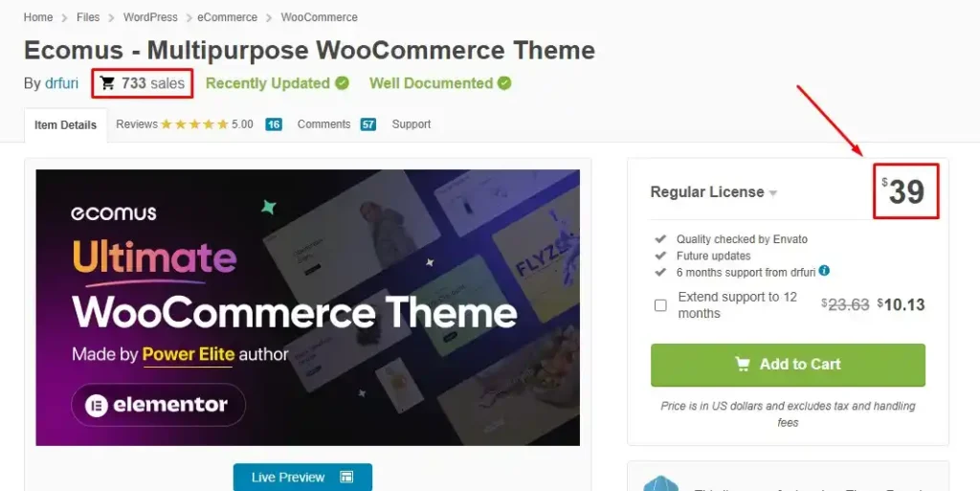
Task: Go to the Files breadcrumb
Action: pos(88,17)
